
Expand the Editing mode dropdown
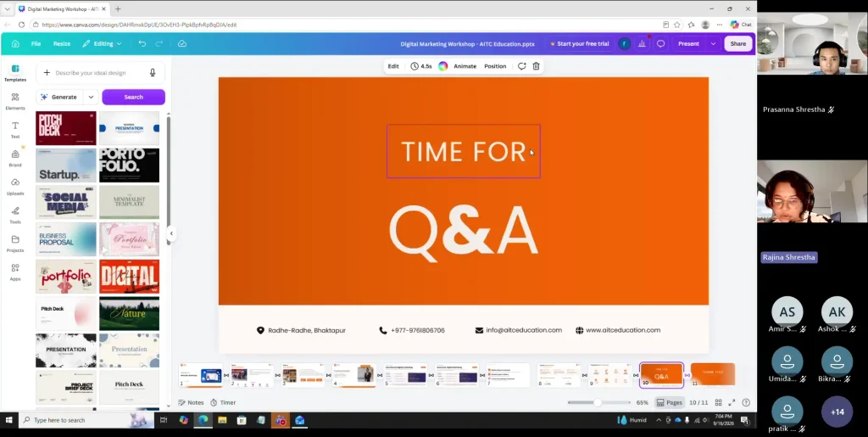[x=103, y=44]
